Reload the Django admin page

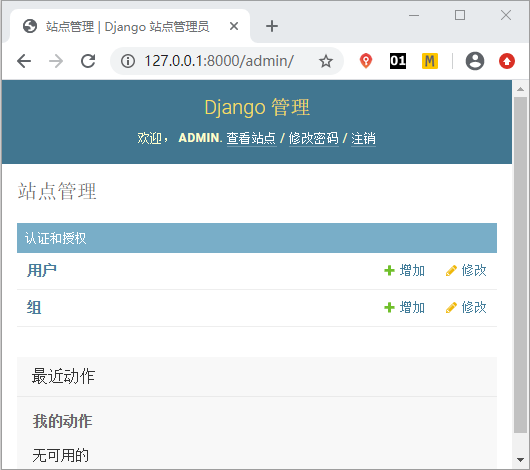click(x=88, y=61)
